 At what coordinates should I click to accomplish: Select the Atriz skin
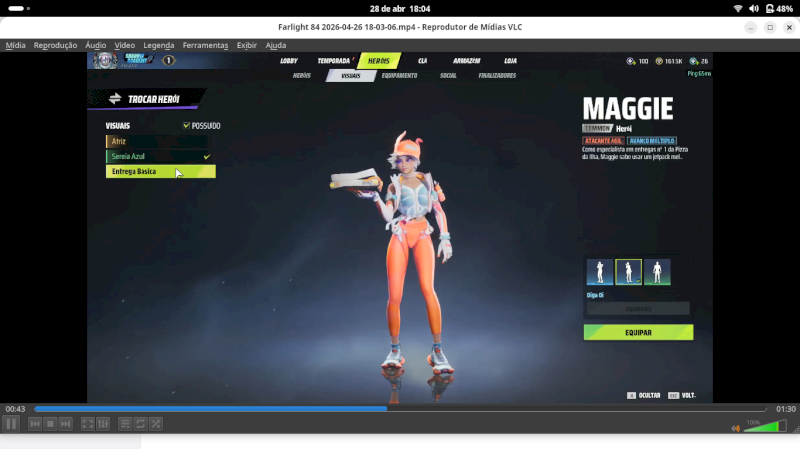pyautogui.click(x=161, y=141)
